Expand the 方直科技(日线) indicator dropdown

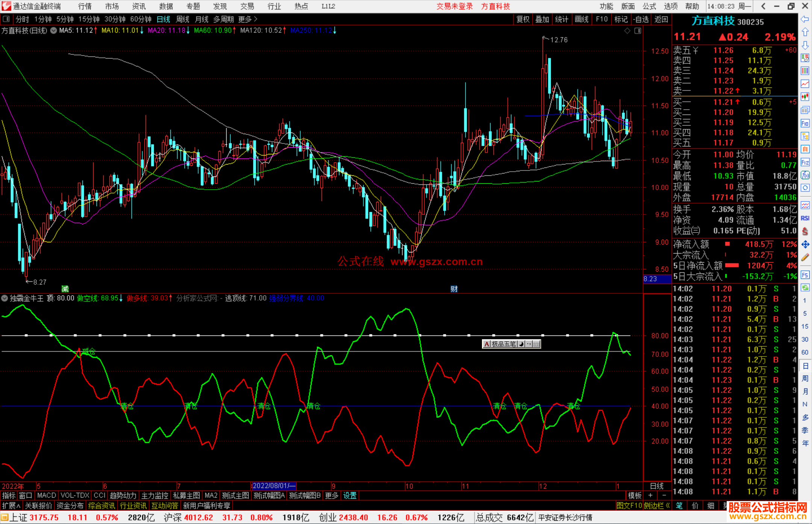(x=54, y=31)
